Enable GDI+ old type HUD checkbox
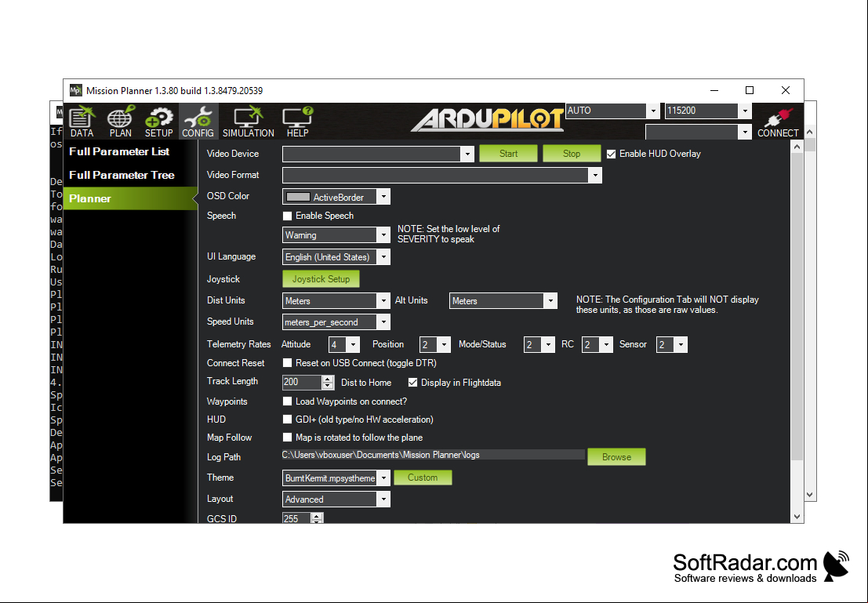 pyautogui.click(x=287, y=420)
